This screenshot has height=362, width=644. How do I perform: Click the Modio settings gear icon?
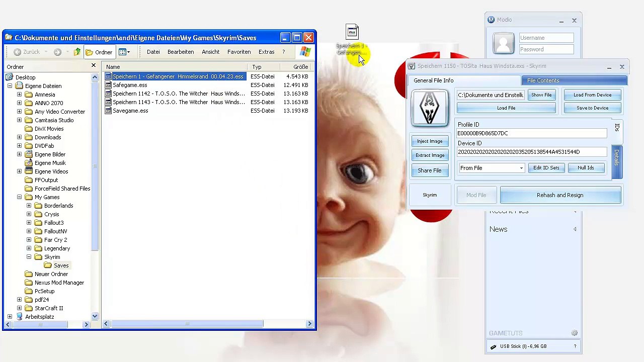[x=574, y=333]
